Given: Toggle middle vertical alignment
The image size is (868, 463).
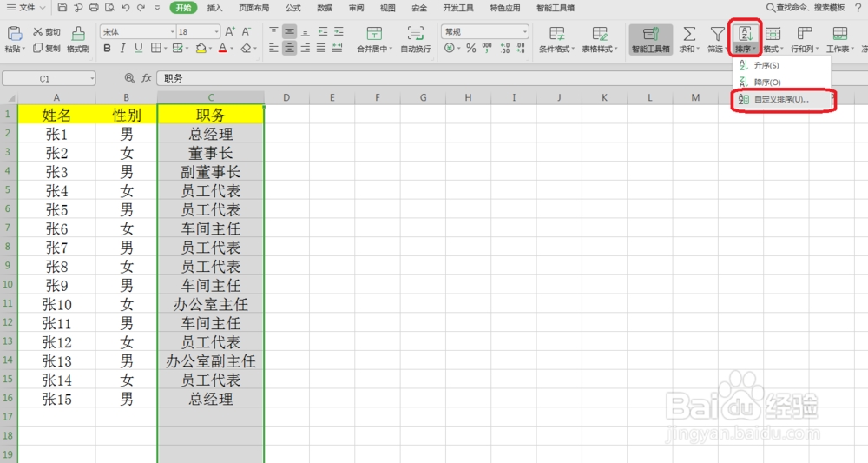Looking at the screenshot, I should pyautogui.click(x=290, y=31).
